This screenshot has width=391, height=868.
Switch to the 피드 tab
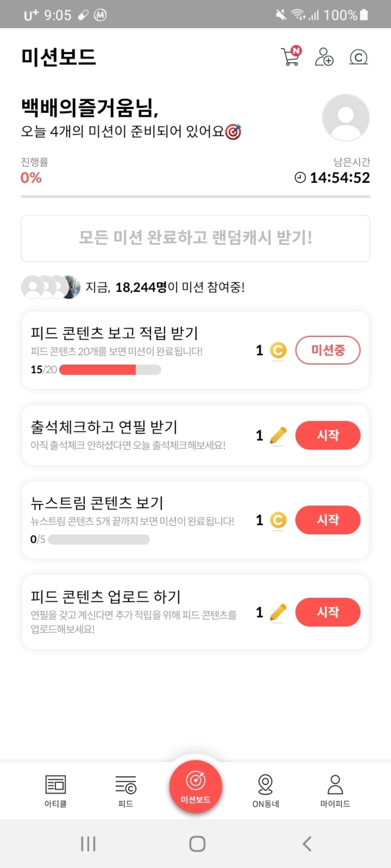(x=125, y=791)
